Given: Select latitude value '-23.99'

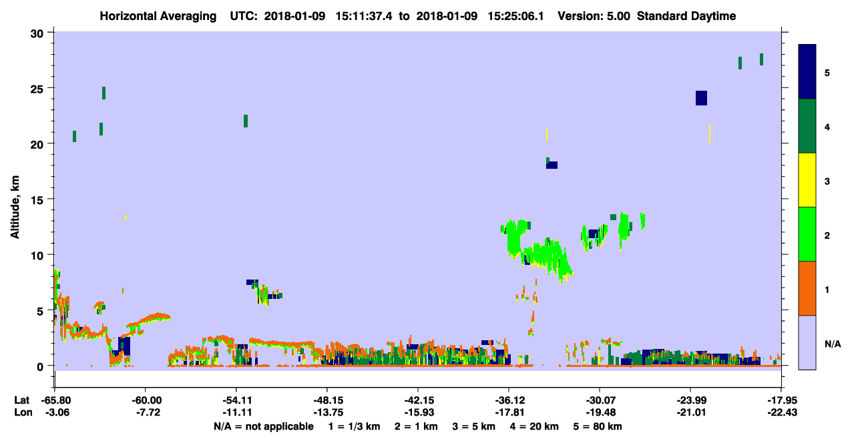Looking at the screenshot, I should pyautogui.click(x=690, y=400).
